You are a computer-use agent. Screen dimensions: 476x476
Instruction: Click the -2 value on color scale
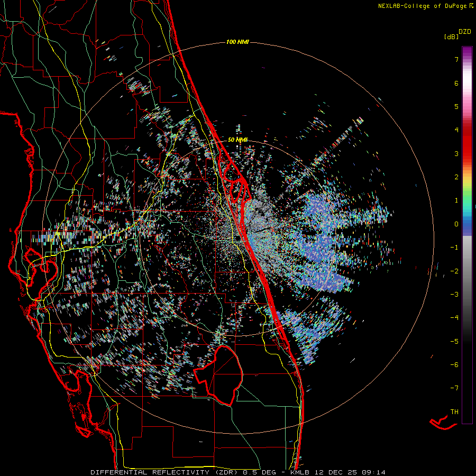[454, 271]
